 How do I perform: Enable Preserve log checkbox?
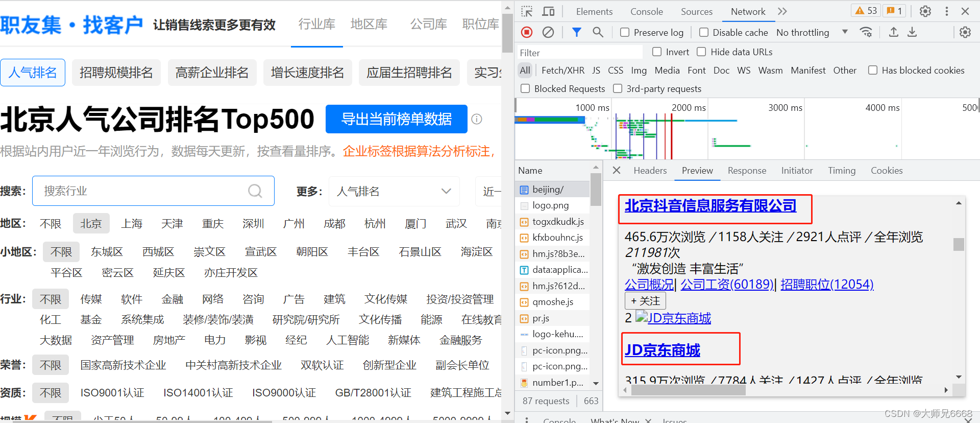coord(625,32)
